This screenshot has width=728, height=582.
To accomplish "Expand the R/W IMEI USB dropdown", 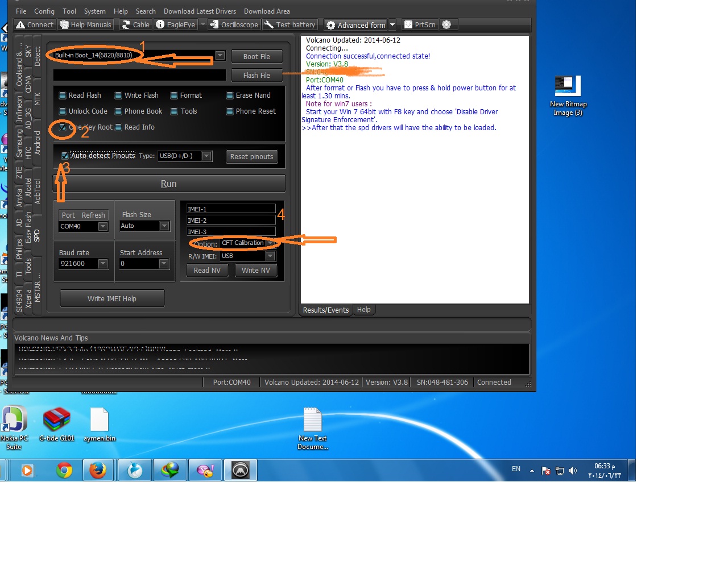I will point(270,256).
